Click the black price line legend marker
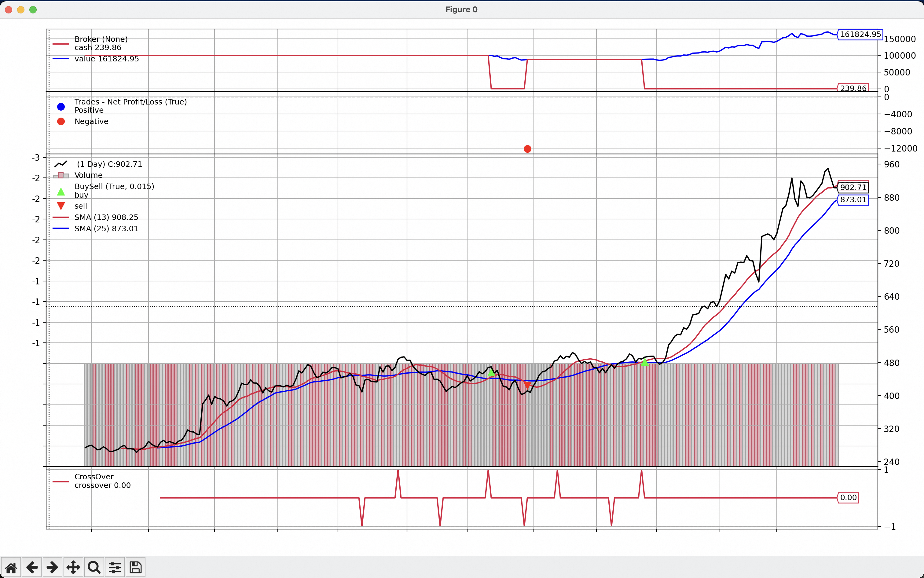 61,164
